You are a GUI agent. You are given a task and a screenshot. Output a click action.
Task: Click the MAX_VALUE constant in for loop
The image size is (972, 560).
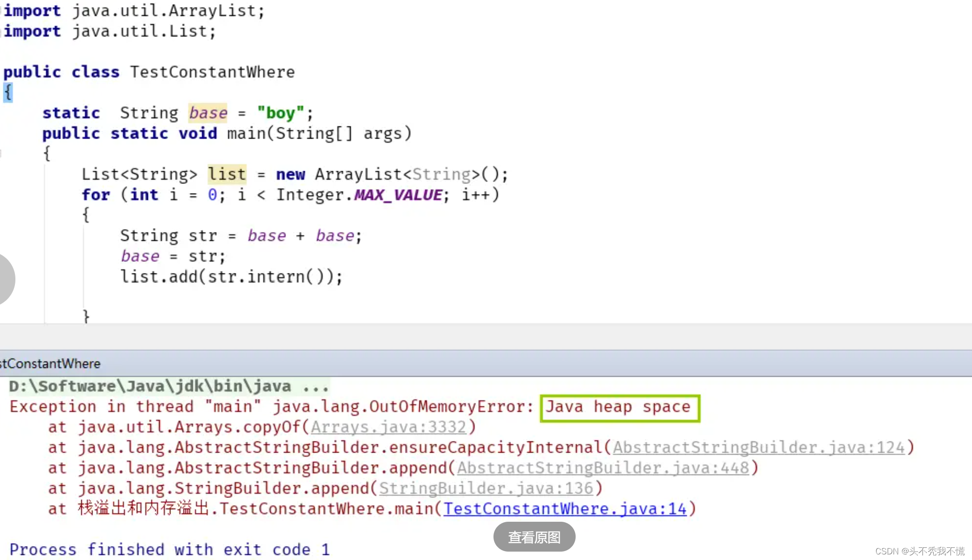pyautogui.click(x=398, y=195)
